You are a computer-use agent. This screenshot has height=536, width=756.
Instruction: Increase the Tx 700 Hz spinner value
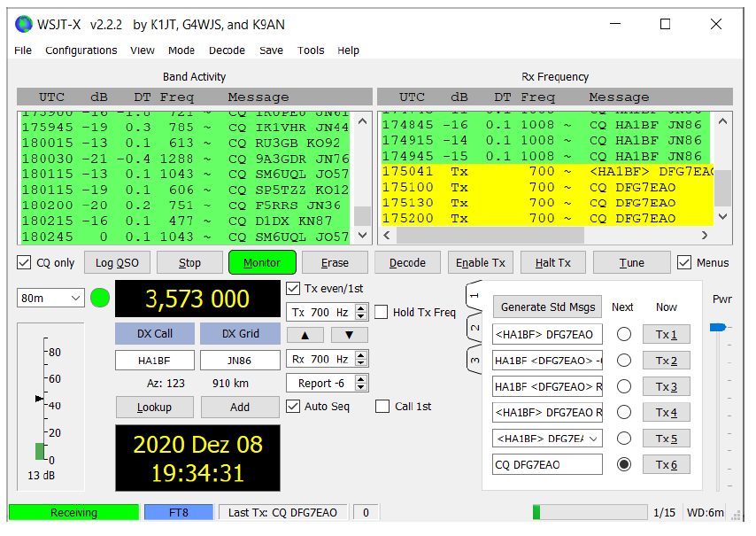pyautogui.click(x=360, y=307)
